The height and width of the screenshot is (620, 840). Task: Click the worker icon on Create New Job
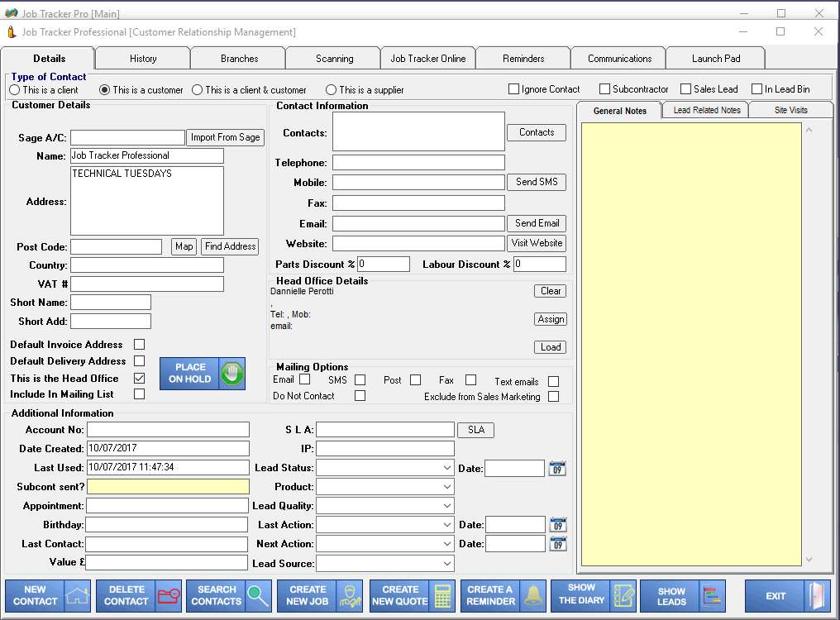pyautogui.click(x=349, y=595)
